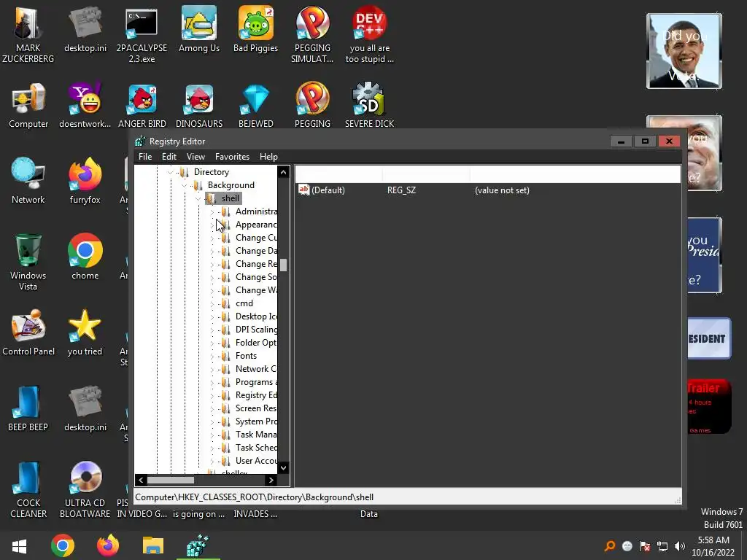This screenshot has width=747, height=560.
Task: Select the ULTRA CD BLOATWARE desktop icon
Action: tap(85, 489)
